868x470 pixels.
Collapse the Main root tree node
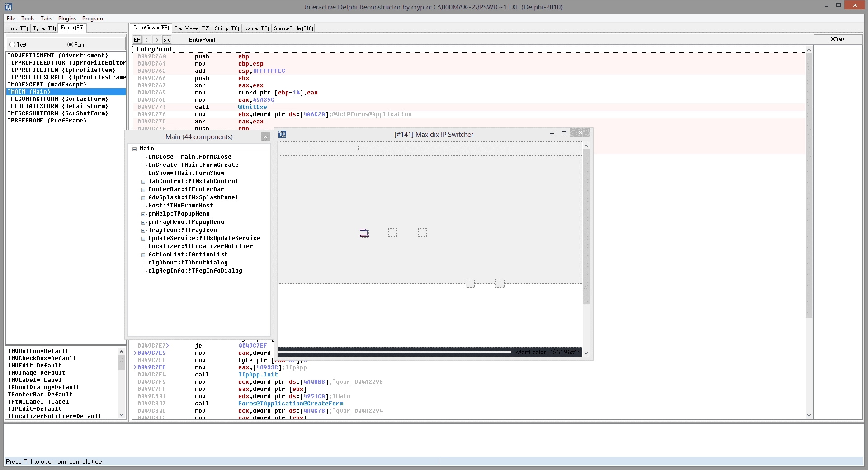coord(135,149)
